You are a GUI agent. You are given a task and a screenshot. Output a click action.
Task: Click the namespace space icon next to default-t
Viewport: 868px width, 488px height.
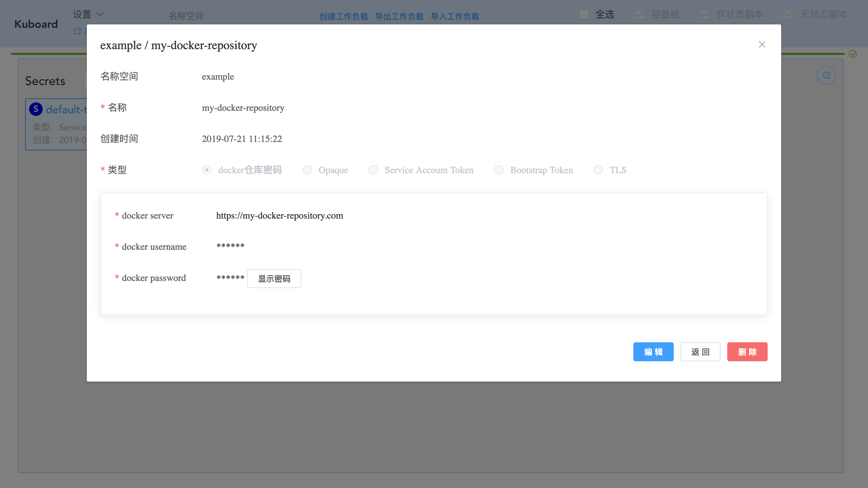(x=36, y=109)
